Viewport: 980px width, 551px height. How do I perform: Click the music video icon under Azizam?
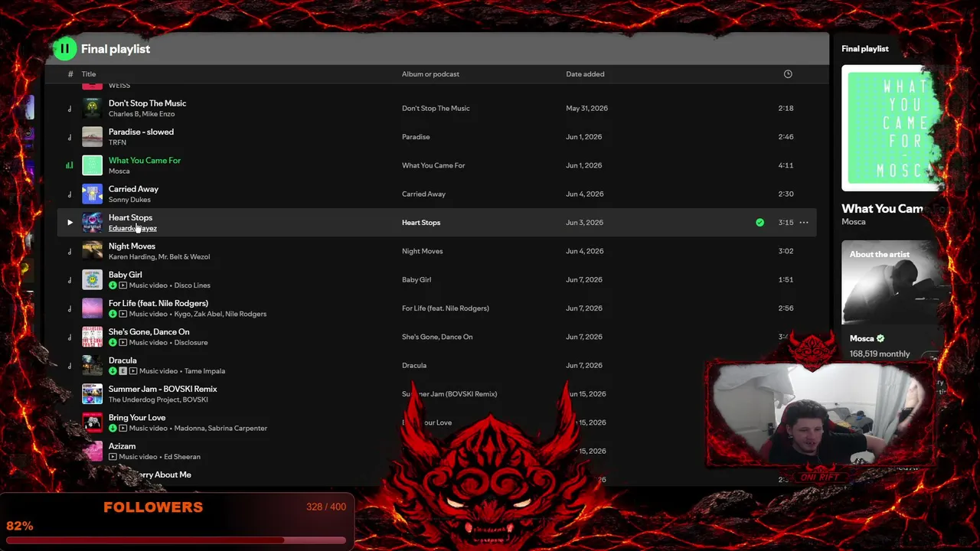click(x=113, y=457)
